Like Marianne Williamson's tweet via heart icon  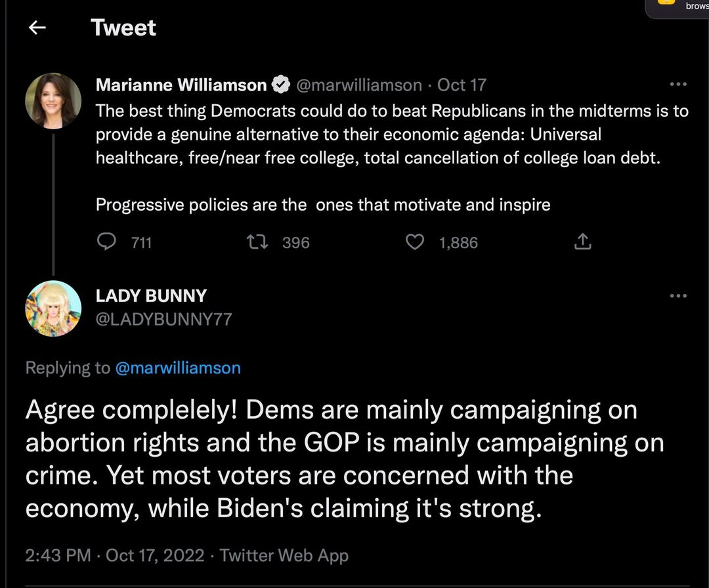(x=415, y=242)
